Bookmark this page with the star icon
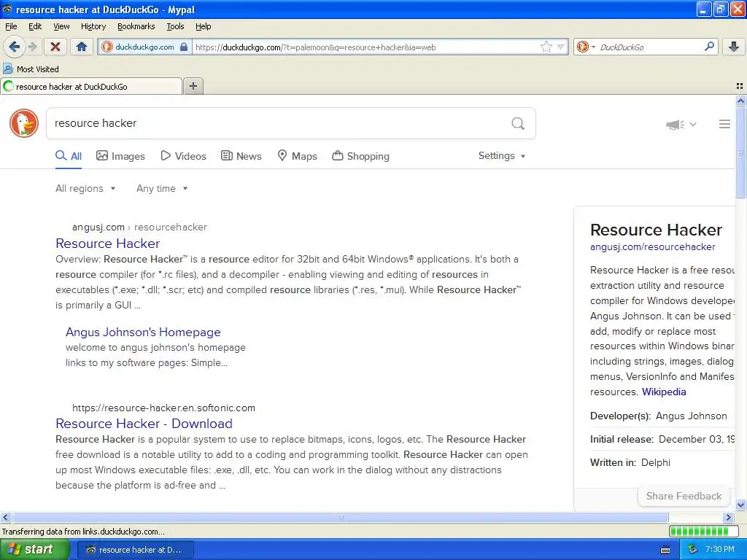Image resolution: width=747 pixels, height=560 pixels. (546, 47)
